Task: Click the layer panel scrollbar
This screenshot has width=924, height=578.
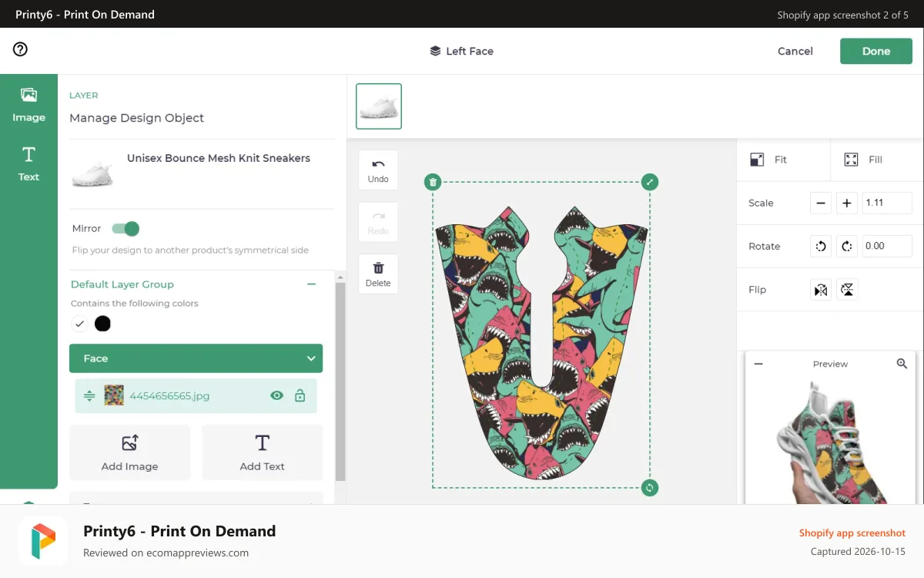Action: point(341,381)
